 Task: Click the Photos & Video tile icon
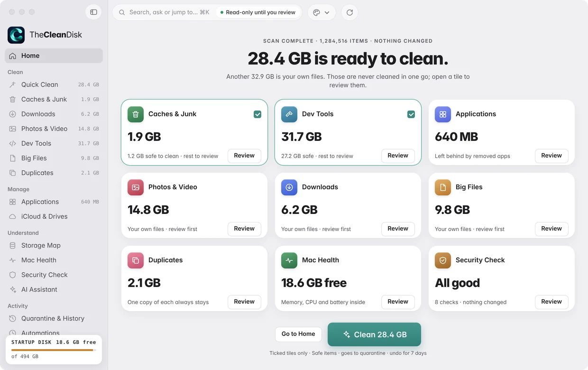point(136,187)
